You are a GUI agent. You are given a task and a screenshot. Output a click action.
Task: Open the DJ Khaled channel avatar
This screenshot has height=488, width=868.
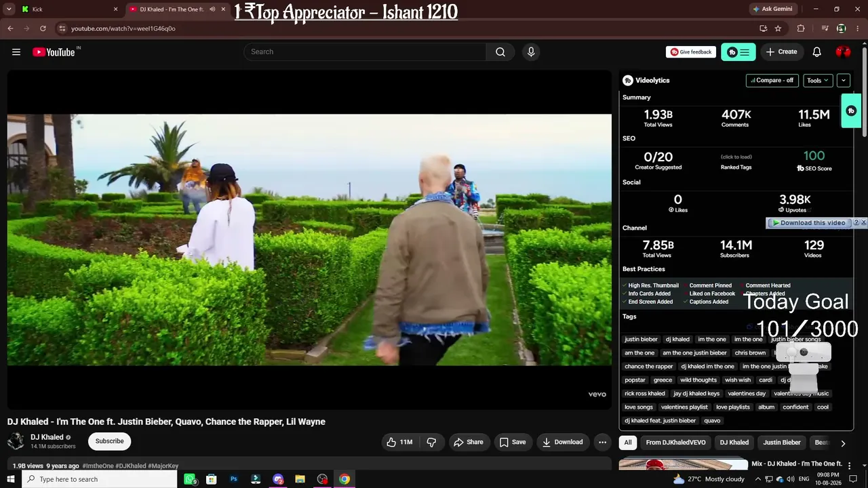16,441
